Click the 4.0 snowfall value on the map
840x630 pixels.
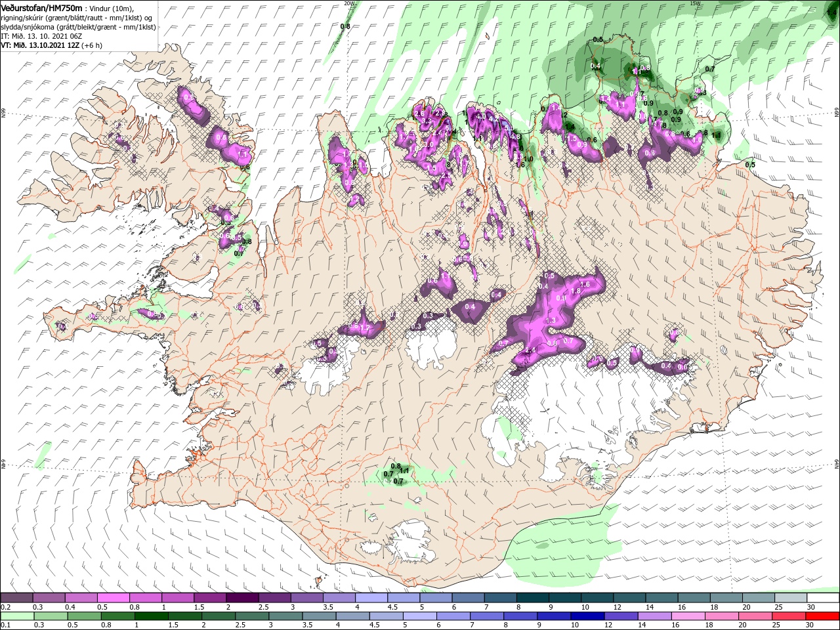[481, 117]
